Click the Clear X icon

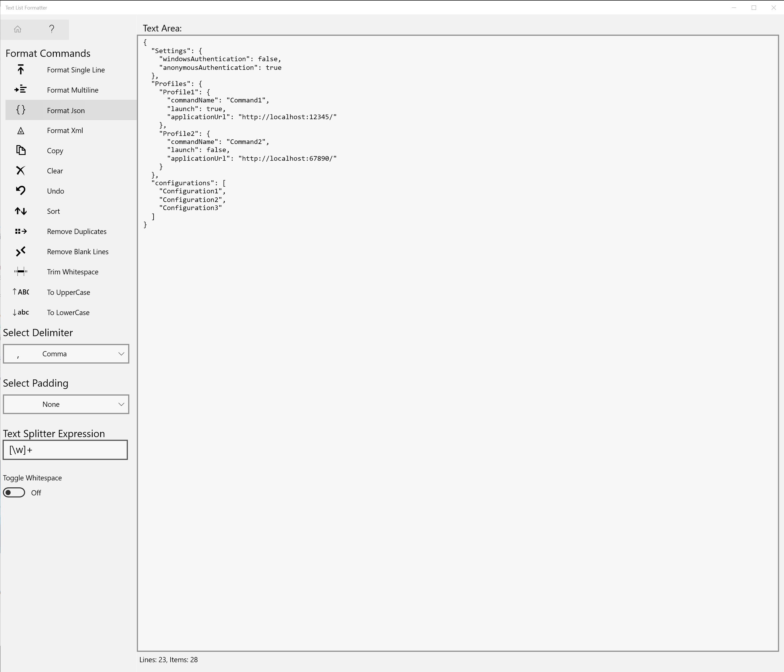[21, 171]
